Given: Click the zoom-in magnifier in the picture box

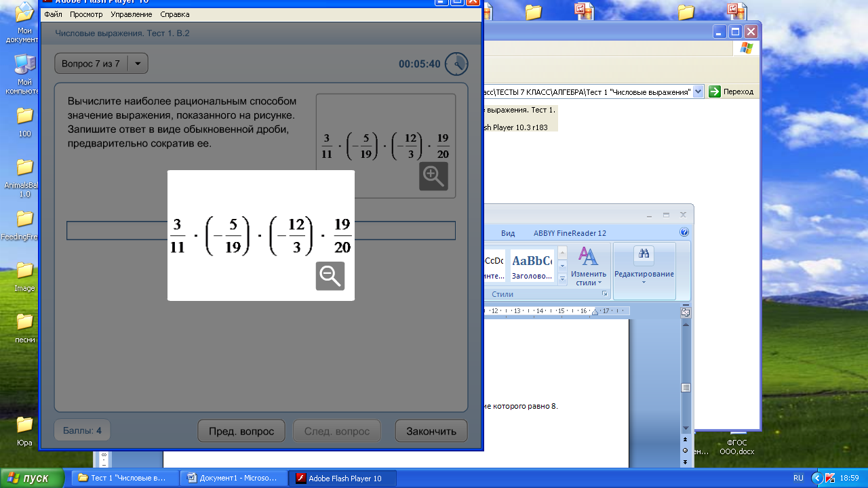Looking at the screenshot, I should pyautogui.click(x=433, y=176).
